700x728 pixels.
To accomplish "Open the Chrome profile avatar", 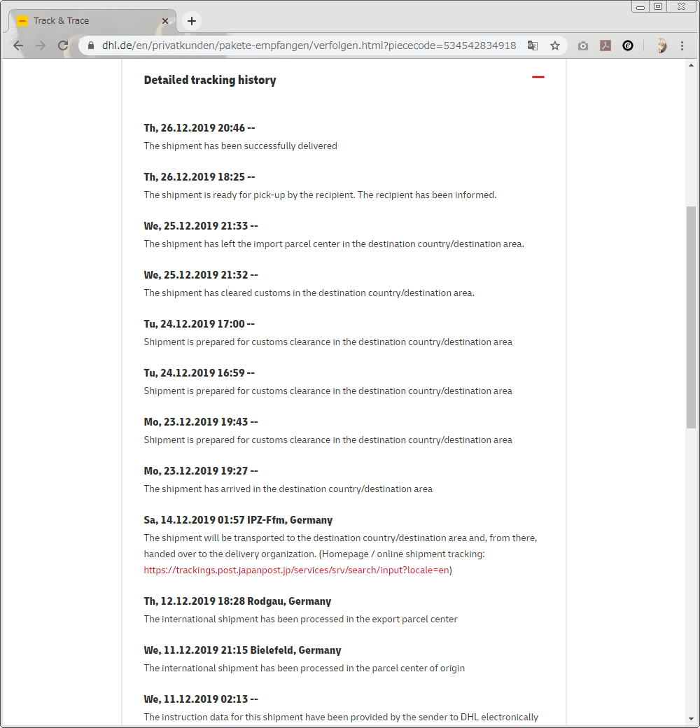I will (660, 45).
